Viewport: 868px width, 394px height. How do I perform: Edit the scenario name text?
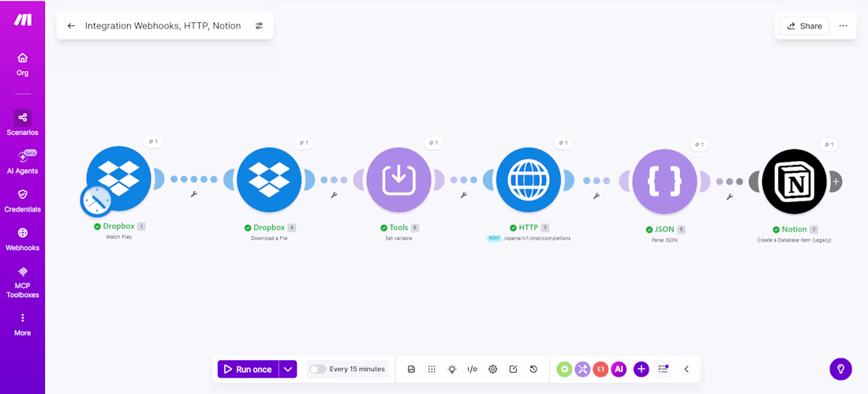pos(163,25)
